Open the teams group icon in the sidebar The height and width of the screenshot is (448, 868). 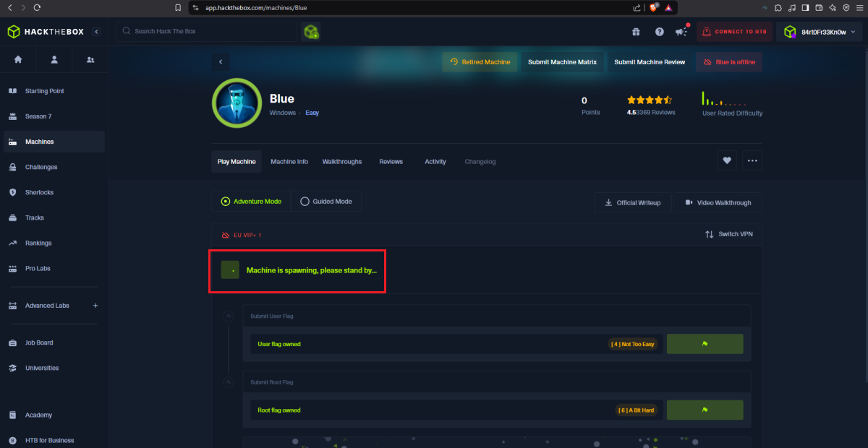(90, 59)
